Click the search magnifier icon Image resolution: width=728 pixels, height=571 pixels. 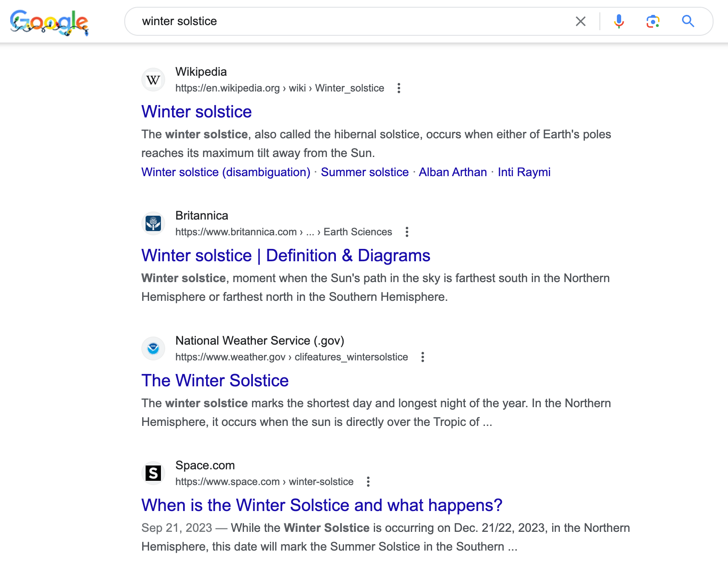tap(688, 21)
